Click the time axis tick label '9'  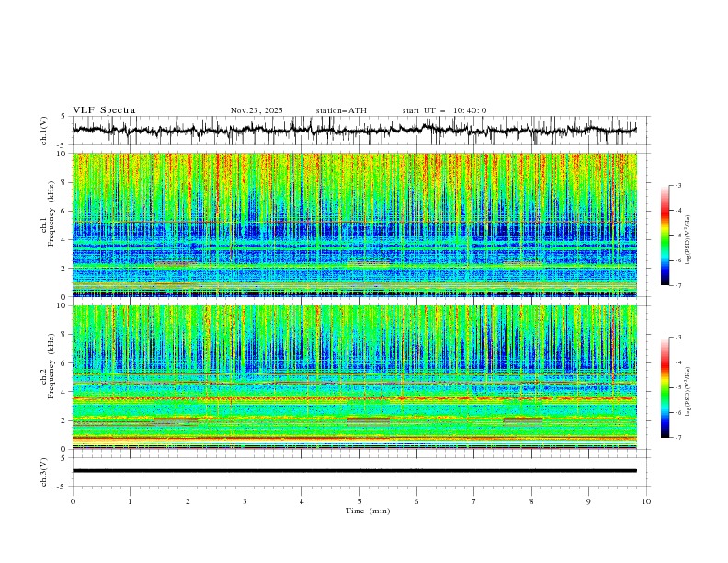588,501
